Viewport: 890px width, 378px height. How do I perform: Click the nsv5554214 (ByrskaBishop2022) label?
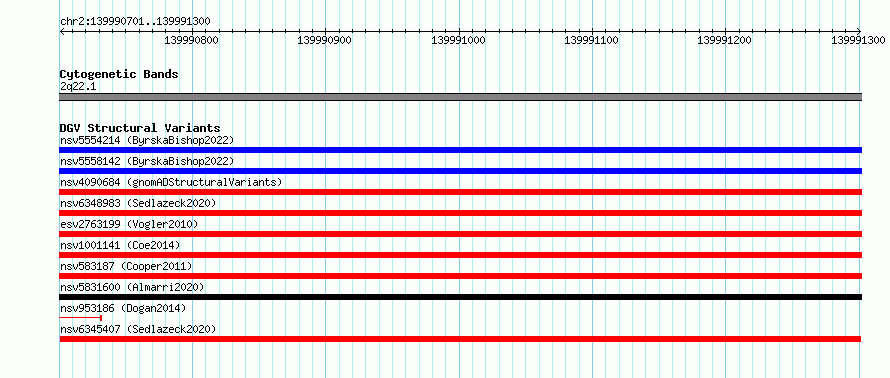pos(147,140)
